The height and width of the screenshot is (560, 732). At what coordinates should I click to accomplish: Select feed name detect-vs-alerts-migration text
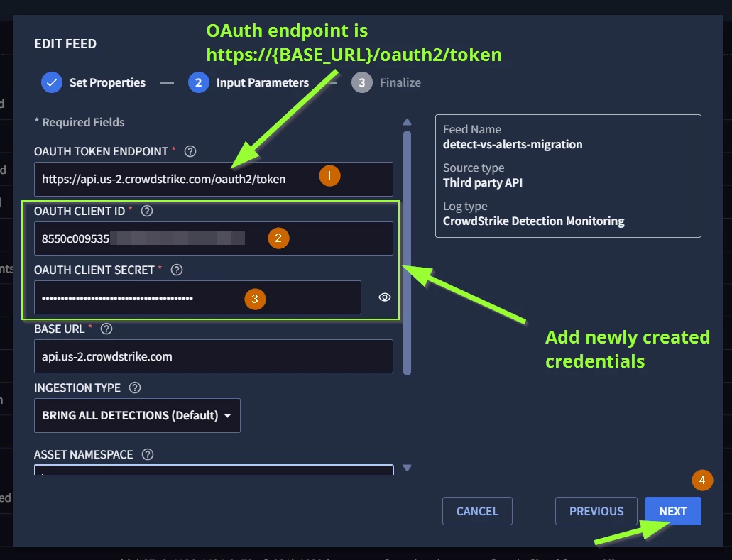pos(513,144)
